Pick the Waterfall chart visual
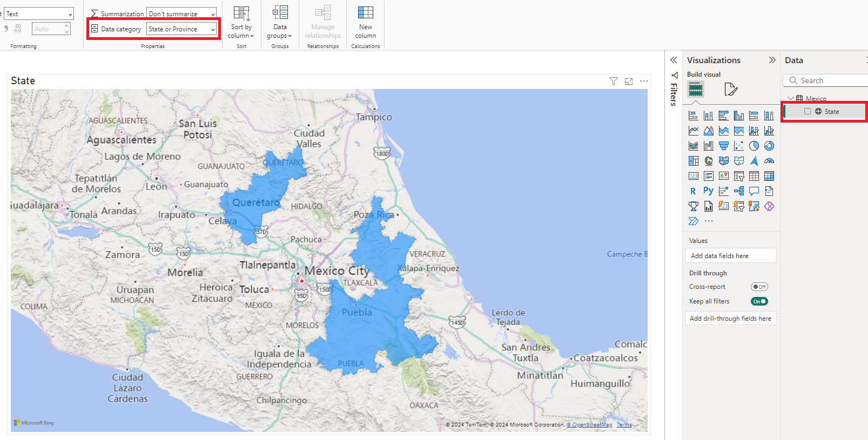The image size is (868, 440). [708, 146]
